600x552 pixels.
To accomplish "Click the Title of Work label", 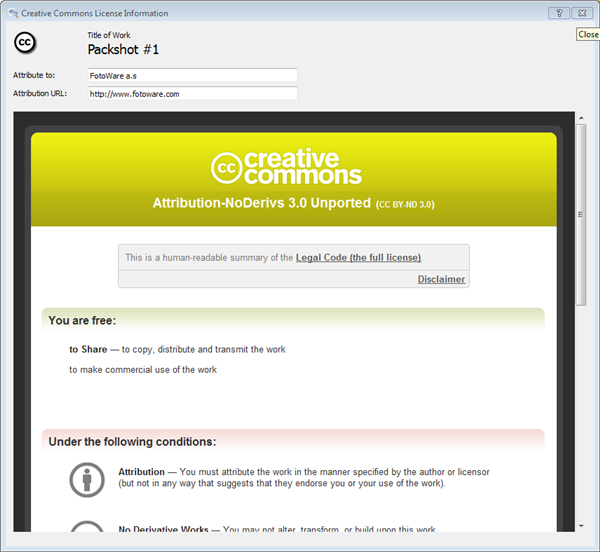I will (109, 35).
